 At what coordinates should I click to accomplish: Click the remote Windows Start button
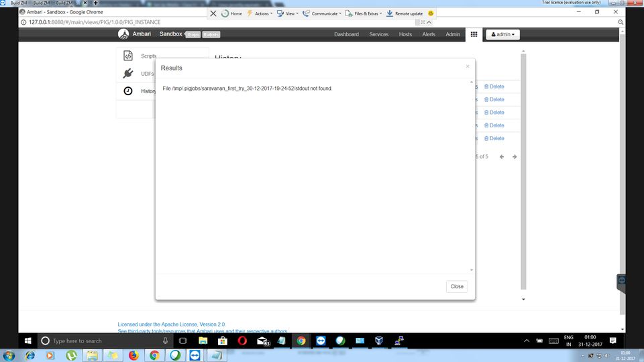[28, 341]
